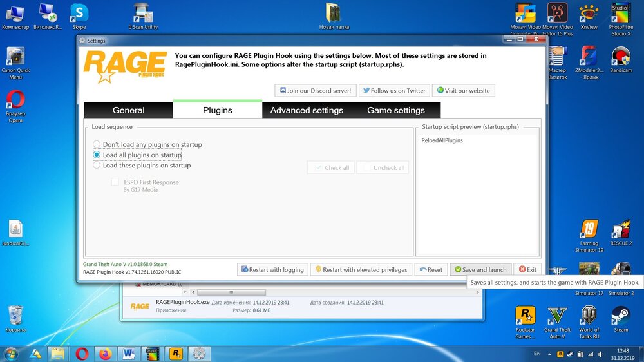Open the Settings gear taskbar icon
The image size is (644, 362).
pos(199,354)
